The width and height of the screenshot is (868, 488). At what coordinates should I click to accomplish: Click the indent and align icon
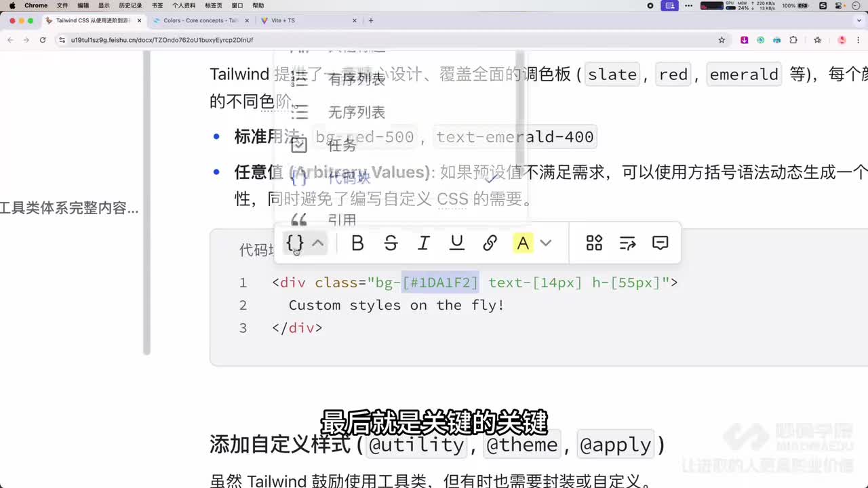[627, 243]
